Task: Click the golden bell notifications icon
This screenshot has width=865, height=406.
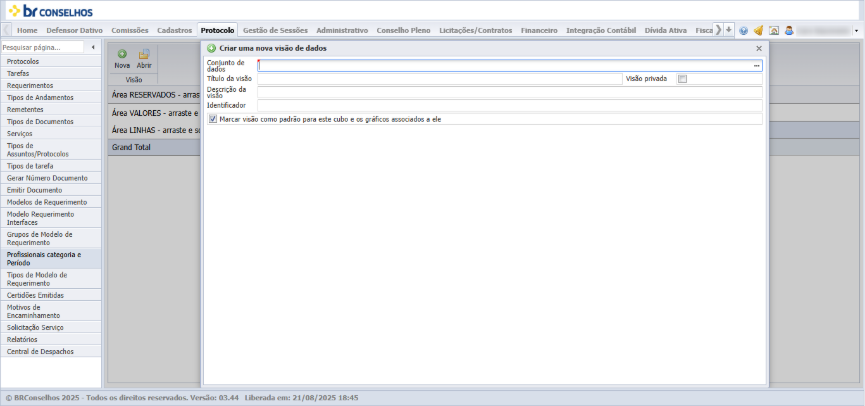Action: (x=759, y=31)
